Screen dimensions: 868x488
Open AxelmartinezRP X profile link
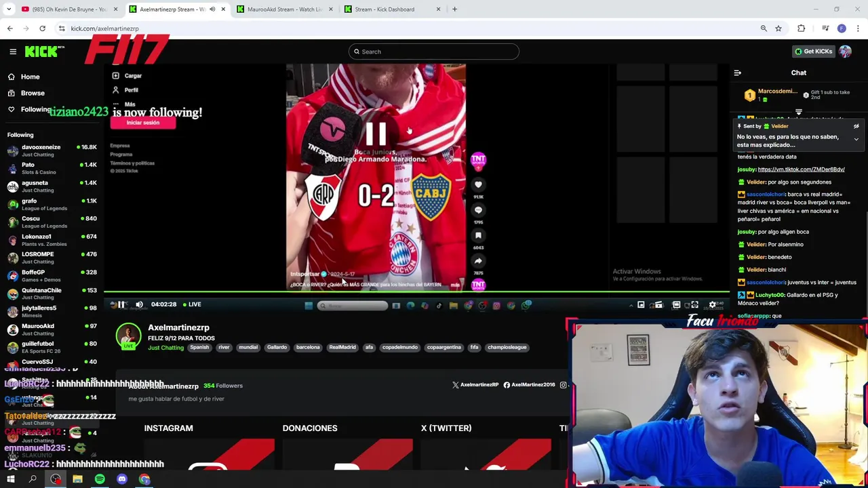click(x=475, y=385)
